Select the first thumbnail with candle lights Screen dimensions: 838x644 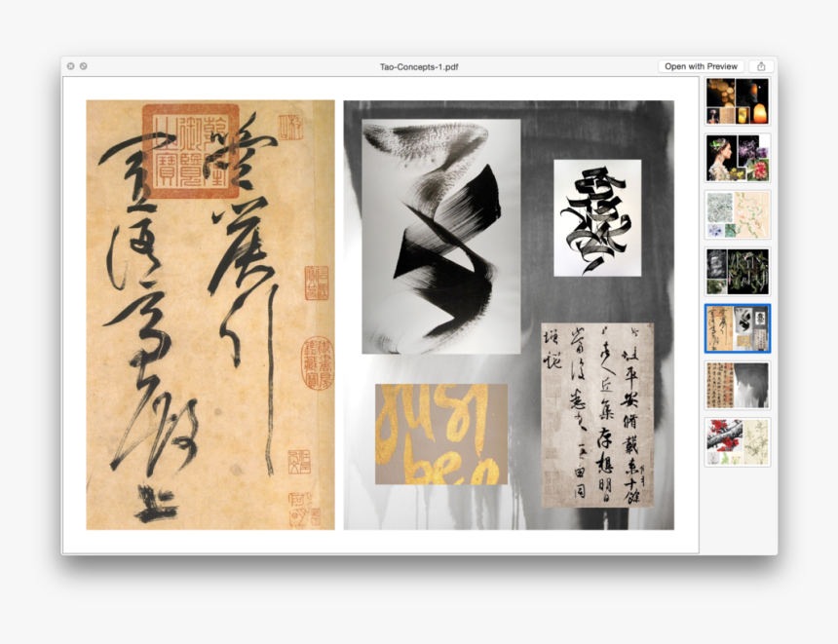click(738, 101)
